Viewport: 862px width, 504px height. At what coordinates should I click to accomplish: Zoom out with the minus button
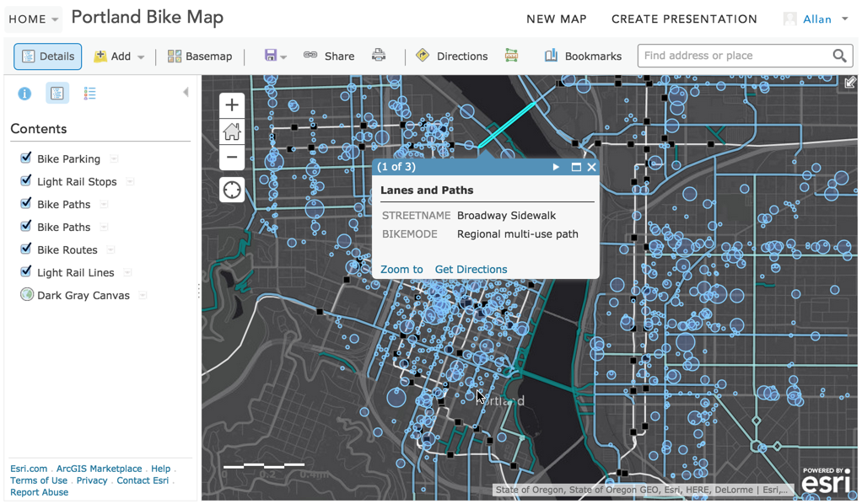[232, 158]
